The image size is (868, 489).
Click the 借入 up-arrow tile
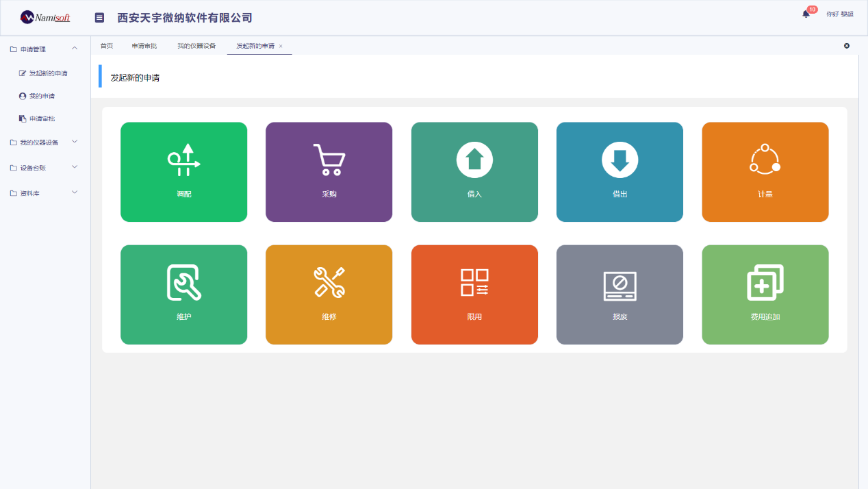(x=474, y=172)
